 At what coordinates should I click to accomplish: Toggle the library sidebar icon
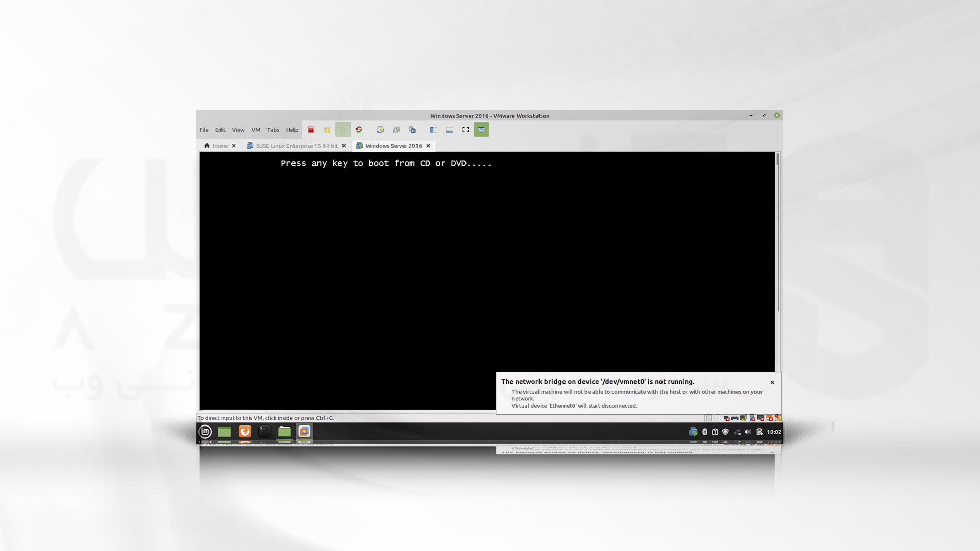tap(433, 130)
